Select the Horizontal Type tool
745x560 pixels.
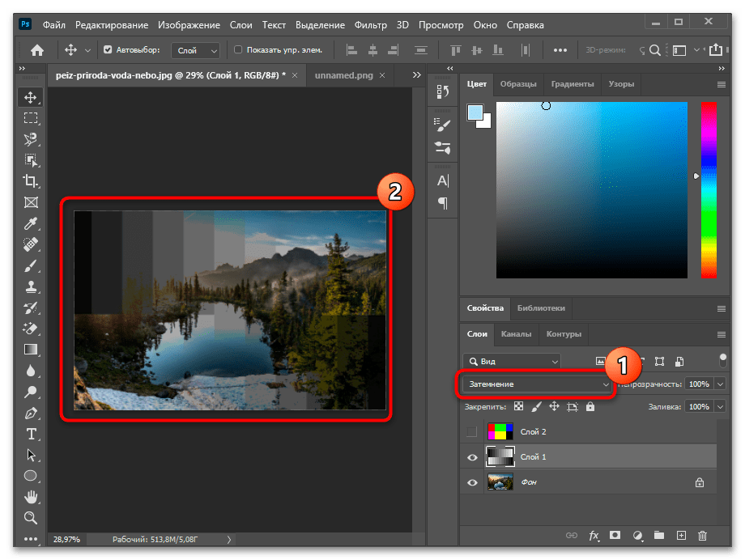31,434
